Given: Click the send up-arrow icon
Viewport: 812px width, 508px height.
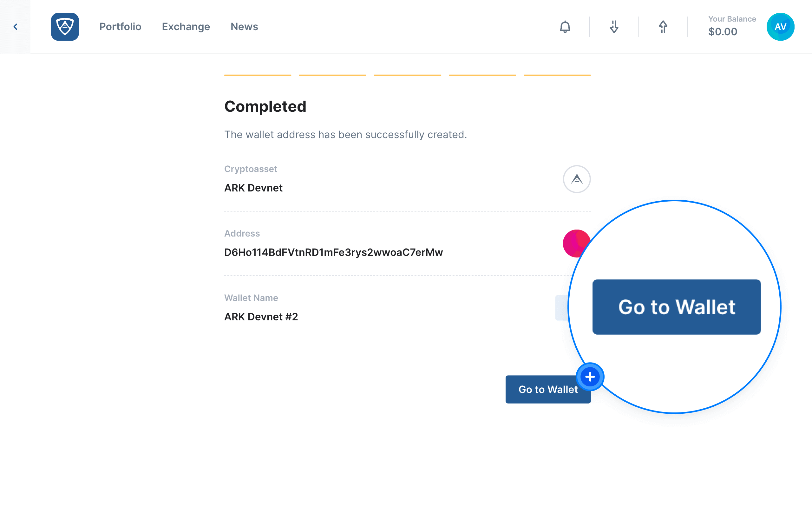Looking at the screenshot, I should 663,27.
